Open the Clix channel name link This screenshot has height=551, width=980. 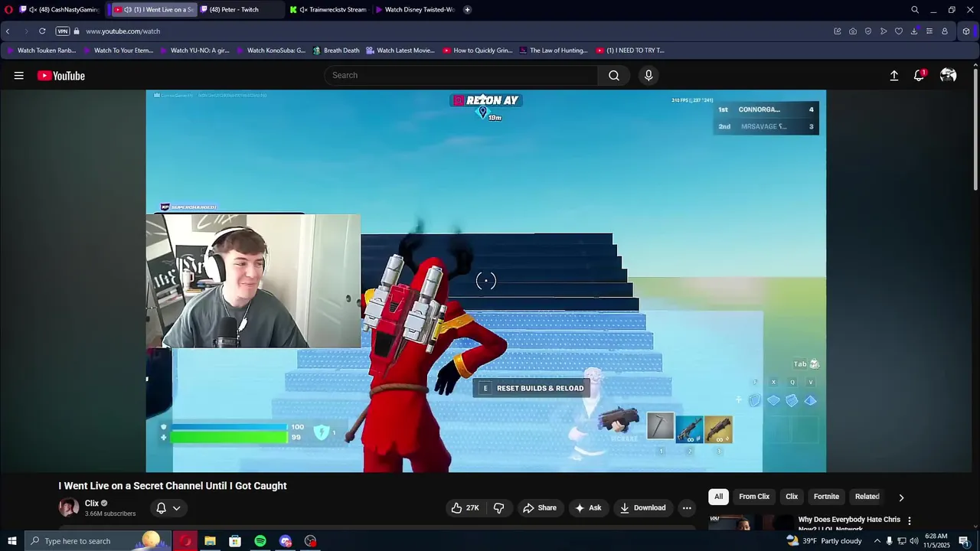click(x=92, y=503)
